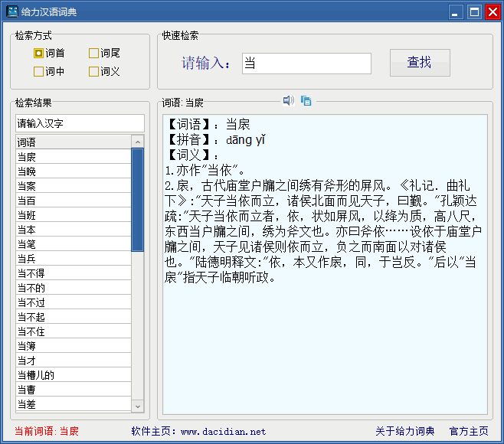Open the 官方主页 official homepage link
Screen dimensions: 504x444
(x=469, y=431)
